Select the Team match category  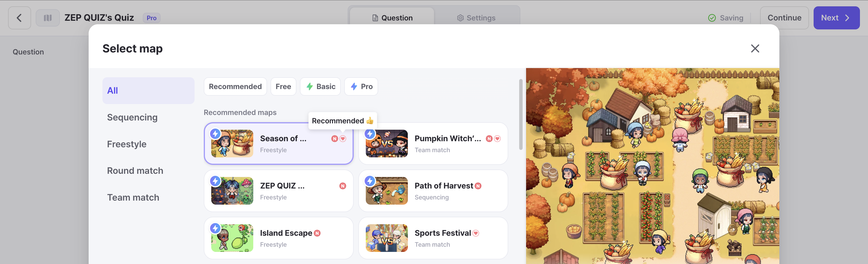(x=133, y=197)
